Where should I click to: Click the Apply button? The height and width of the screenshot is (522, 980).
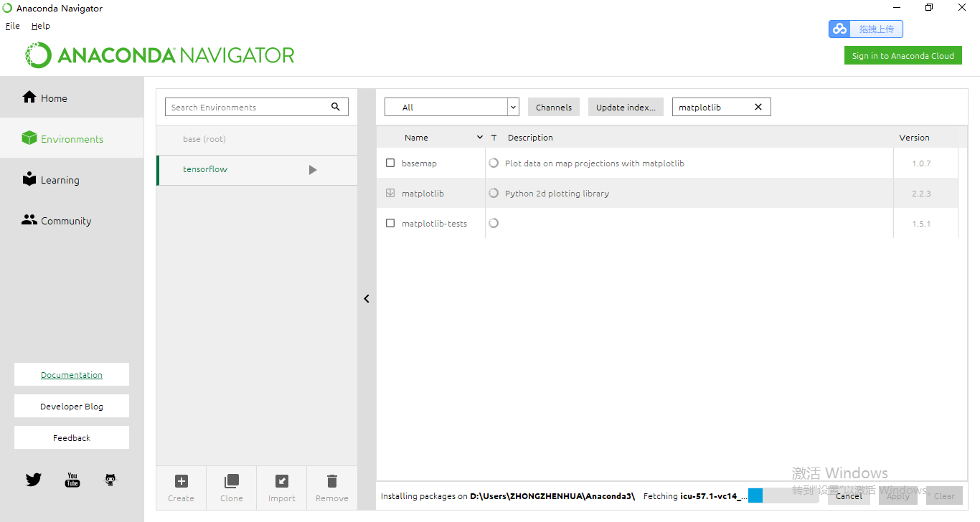click(x=898, y=495)
